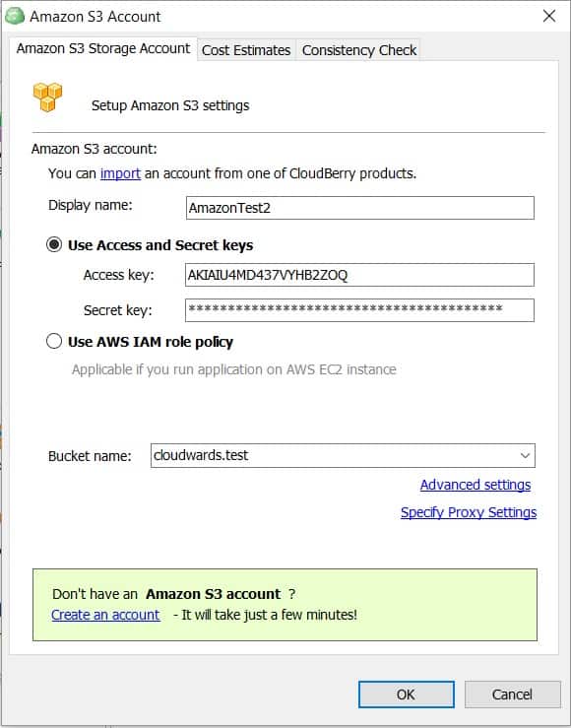The width and height of the screenshot is (571, 728).
Task: Click into the masked Secret key field
Action: point(360,309)
